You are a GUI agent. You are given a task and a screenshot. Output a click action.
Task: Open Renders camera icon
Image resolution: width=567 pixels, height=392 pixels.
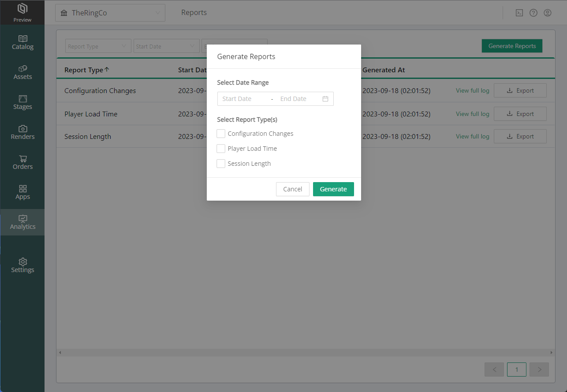tap(22, 129)
